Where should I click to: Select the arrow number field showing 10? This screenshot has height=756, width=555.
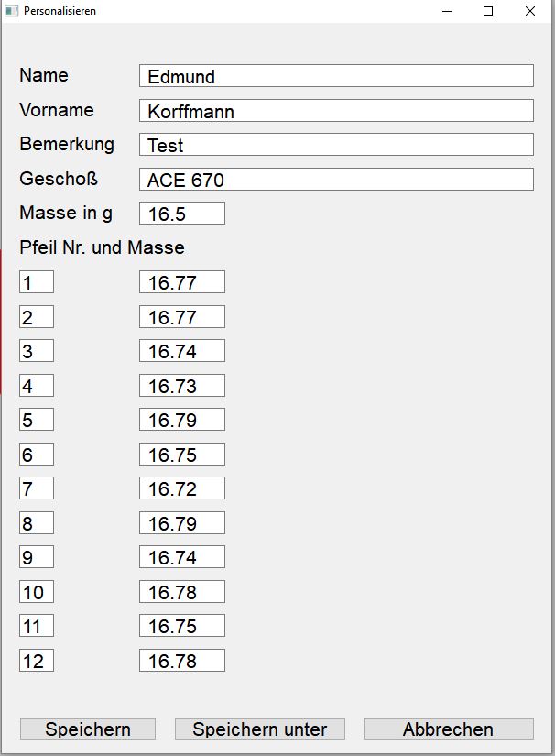click(x=36, y=592)
